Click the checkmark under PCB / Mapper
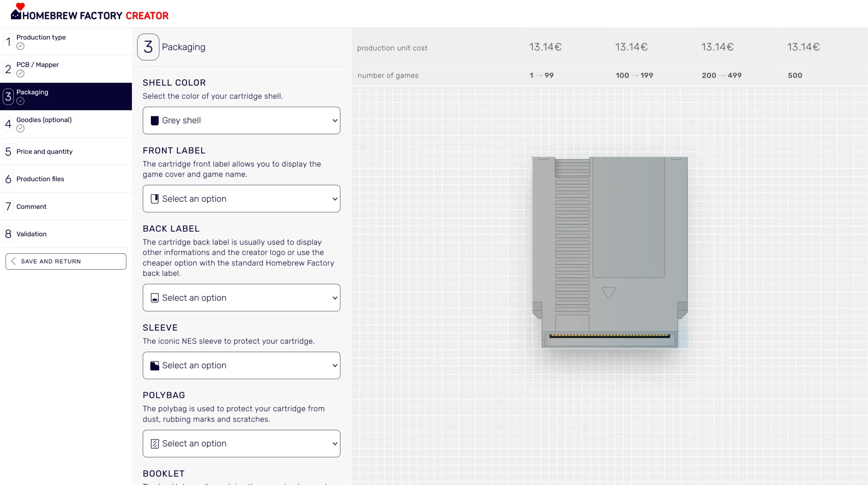 click(20, 74)
